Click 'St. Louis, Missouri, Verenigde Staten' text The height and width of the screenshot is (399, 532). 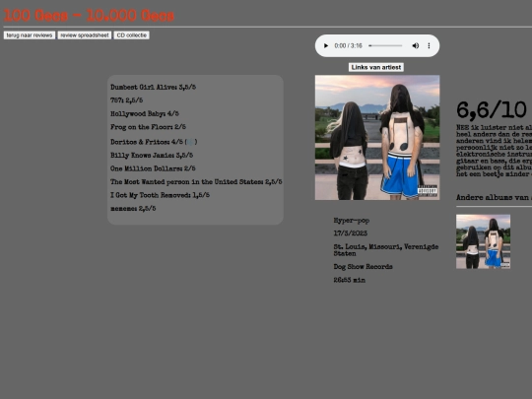[386, 250]
